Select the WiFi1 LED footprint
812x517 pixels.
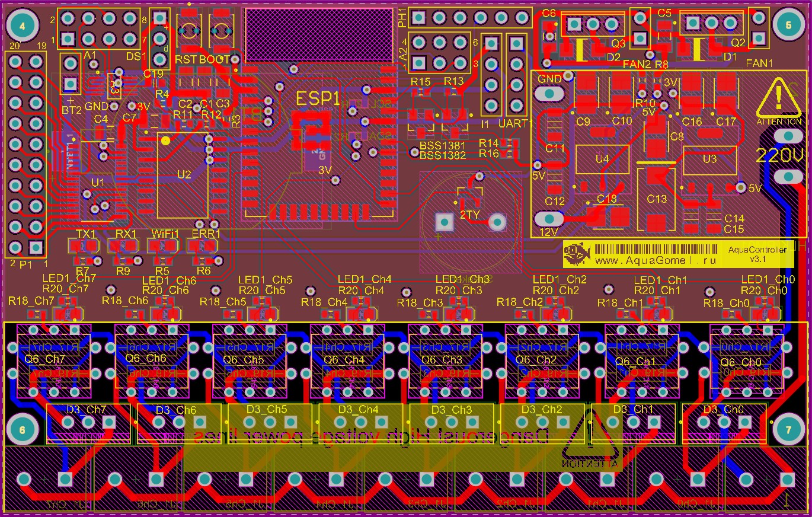coord(165,246)
